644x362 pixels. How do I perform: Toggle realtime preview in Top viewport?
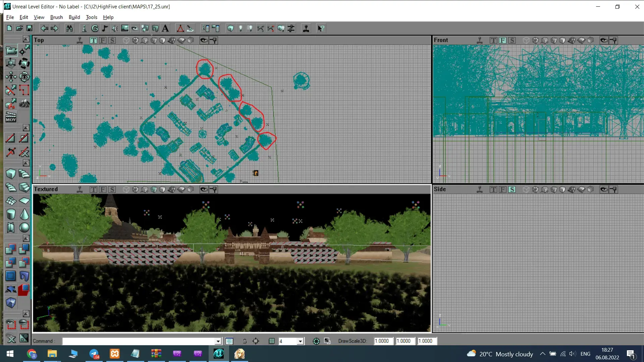[80, 40]
